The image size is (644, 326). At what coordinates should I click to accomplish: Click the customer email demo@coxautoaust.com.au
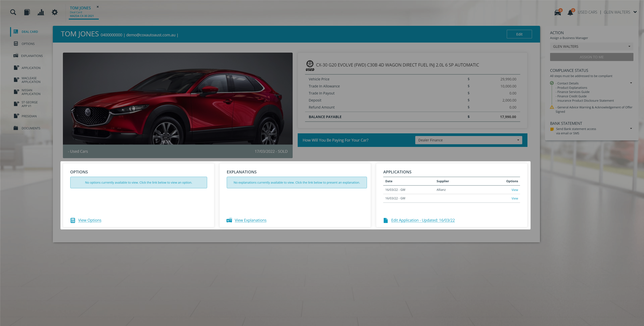click(x=151, y=35)
